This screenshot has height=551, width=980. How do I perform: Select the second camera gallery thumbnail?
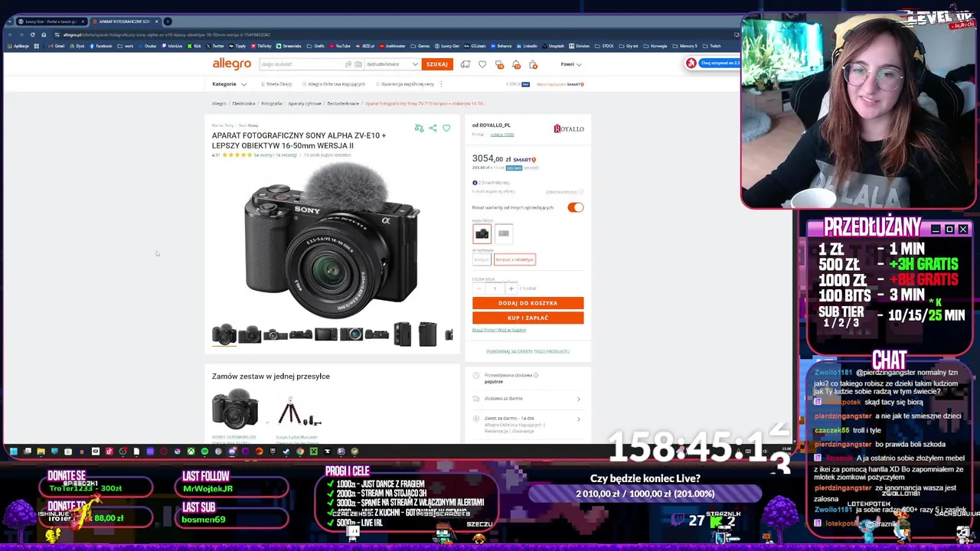tap(250, 334)
